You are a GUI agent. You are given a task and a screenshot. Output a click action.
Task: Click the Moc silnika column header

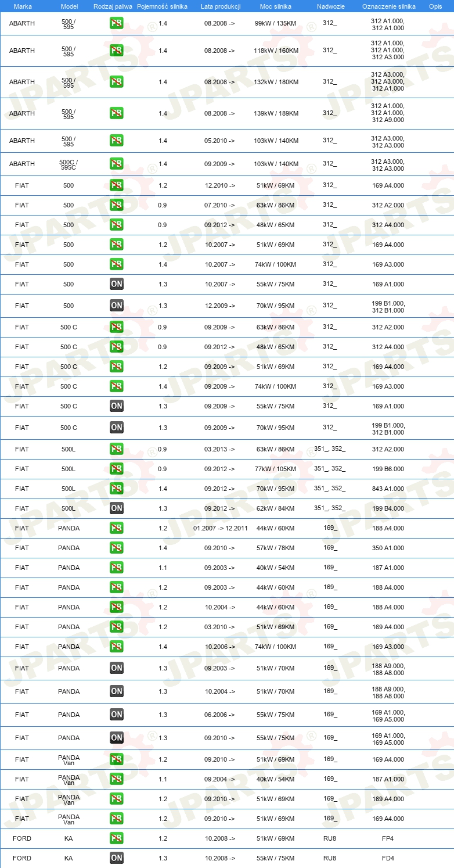point(276,6)
